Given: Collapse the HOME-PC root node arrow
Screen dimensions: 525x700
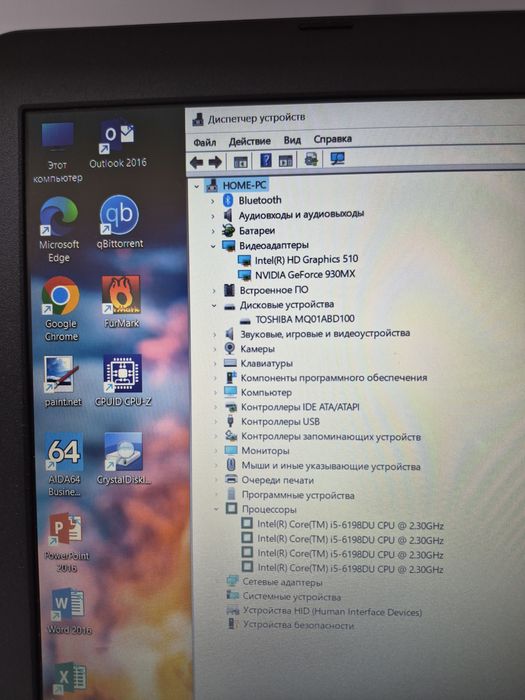Looking at the screenshot, I should [x=197, y=187].
